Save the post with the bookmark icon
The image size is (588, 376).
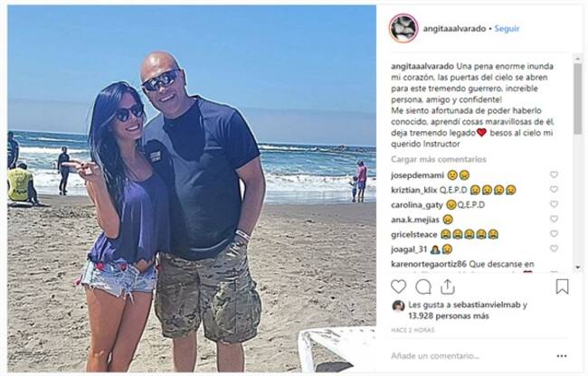(x=562, y=287)
